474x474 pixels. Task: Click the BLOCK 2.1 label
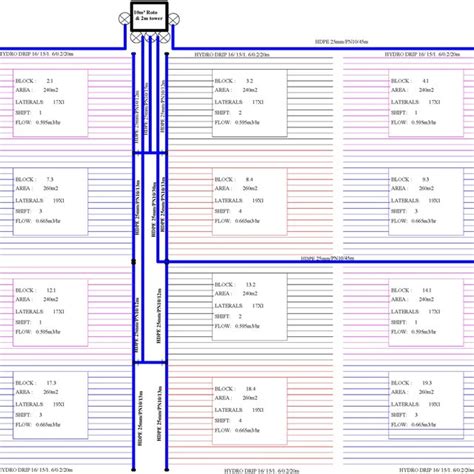tap(35, 81)
